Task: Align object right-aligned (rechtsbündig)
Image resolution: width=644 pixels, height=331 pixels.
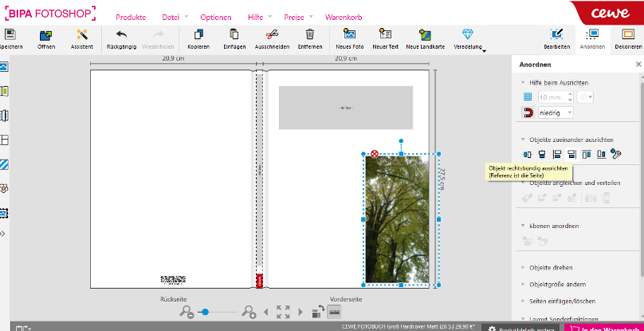Action: click(571, 154)
